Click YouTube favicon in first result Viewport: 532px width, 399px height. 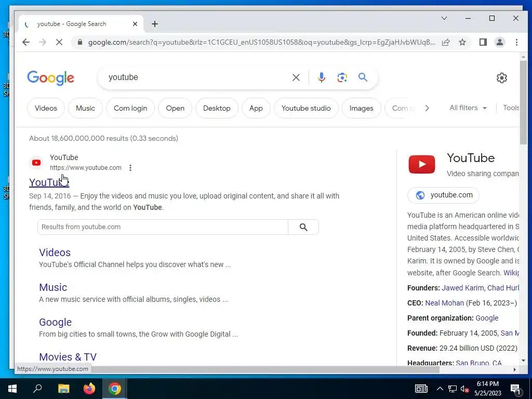[x=36, y=163]
